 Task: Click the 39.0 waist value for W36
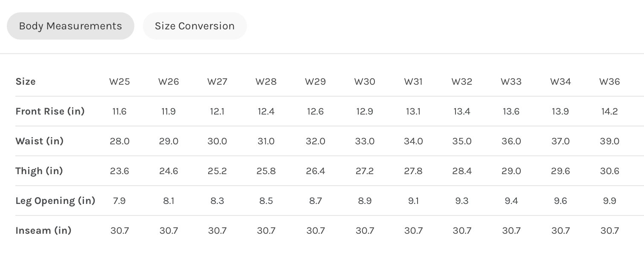[609, 141]
